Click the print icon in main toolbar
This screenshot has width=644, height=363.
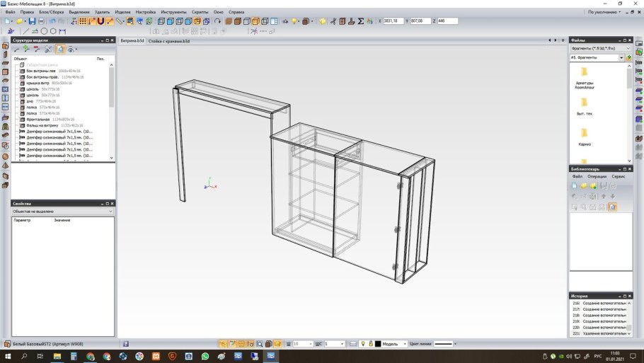coord(41,21)
